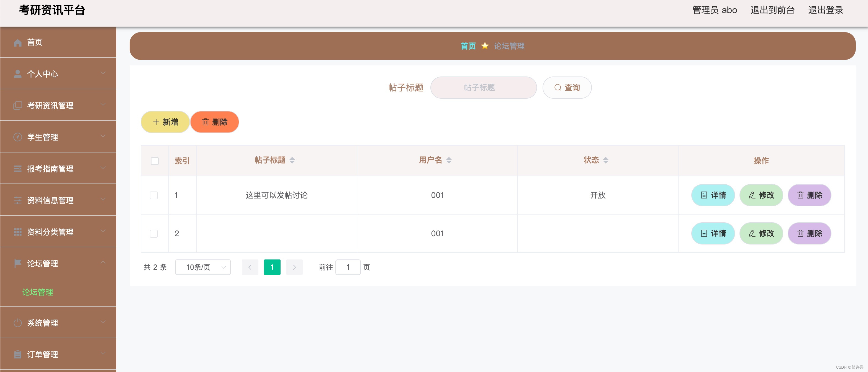The height and width of the screenshot is (372, 868).
Task: Click the magnifier icon in 查询 button
Action: pyautogui.click(x=558, y=88)
